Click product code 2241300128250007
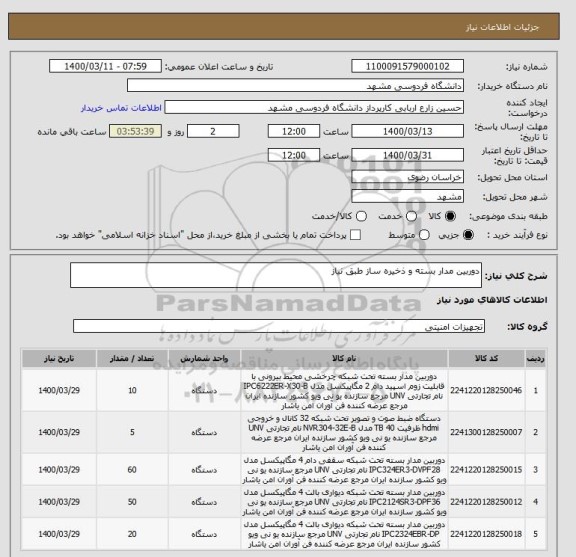Image resolution: width=576 pixels, height=557 pixels. click(x=486, y=432)
